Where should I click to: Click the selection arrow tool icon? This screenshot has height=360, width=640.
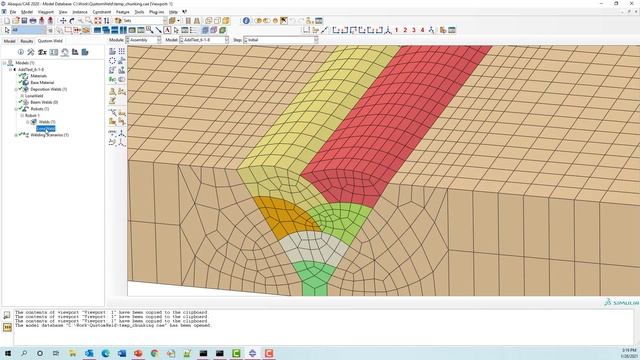point(7,30)
